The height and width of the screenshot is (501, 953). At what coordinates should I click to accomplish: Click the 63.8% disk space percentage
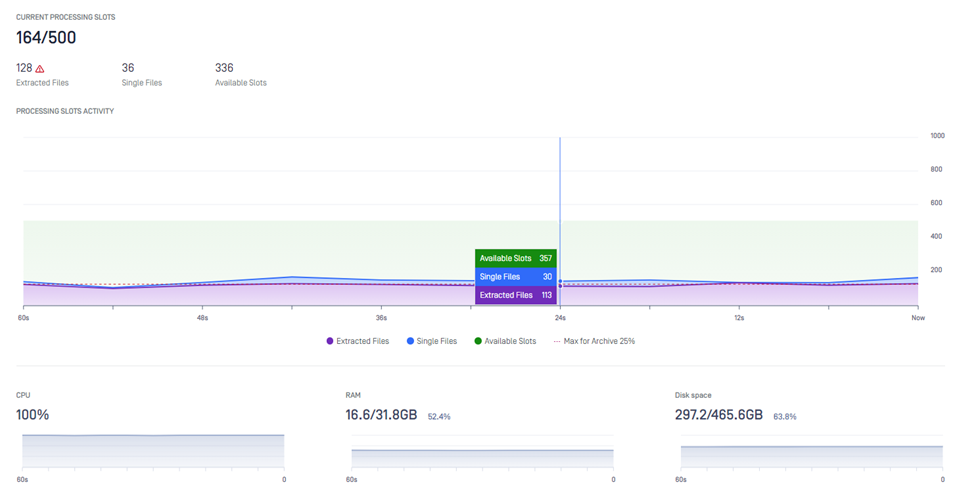click(x=785, y=416)
